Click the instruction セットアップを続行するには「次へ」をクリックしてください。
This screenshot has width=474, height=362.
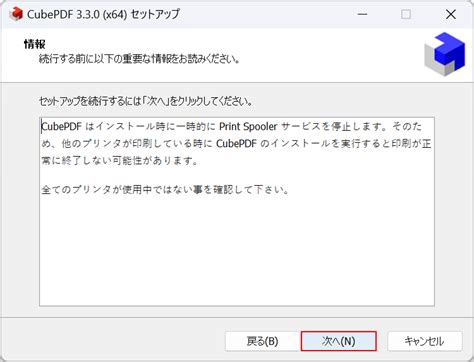pyautogui.click(x=146, y=101)
